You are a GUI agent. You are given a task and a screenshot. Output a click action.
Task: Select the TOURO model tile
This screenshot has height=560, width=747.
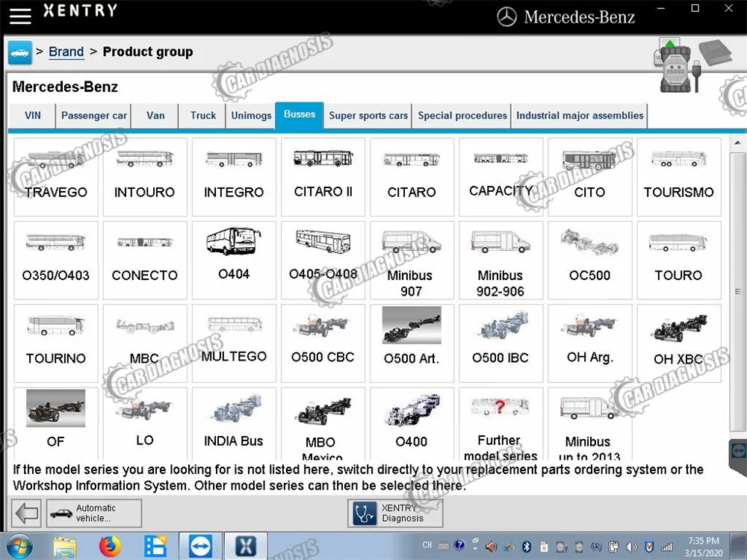click(x=679, y=260)
